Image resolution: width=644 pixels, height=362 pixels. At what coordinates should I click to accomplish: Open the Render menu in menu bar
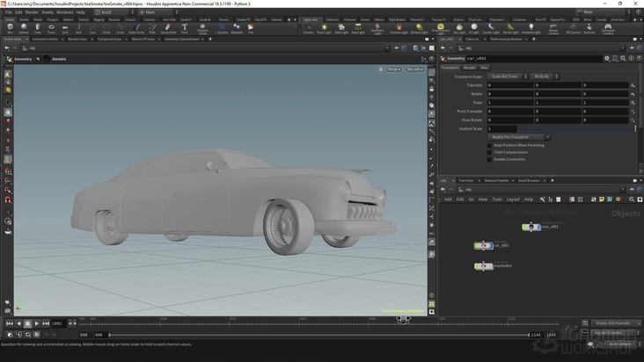tap(32, 12)
